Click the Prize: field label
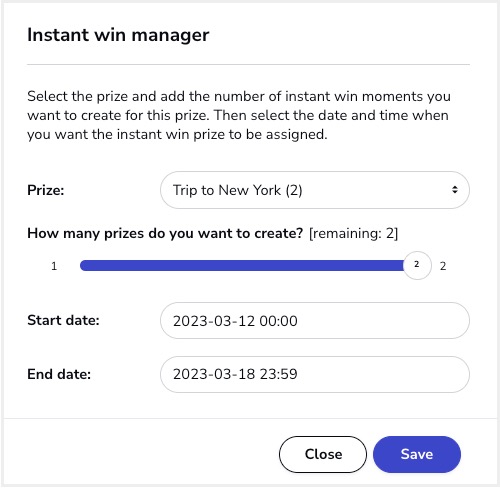 (46, 190)
